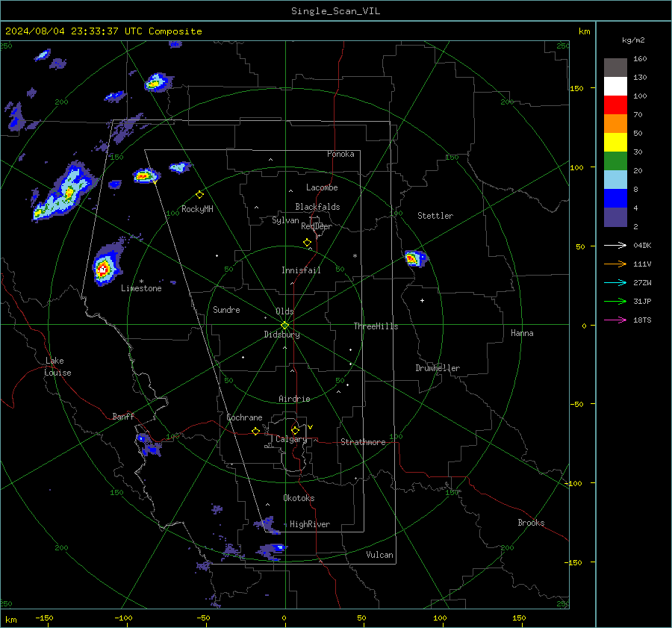Image resolution: width=672 pixels, height=628 pixels.
Task: Click the green 20-30 color swatch
Action: click(615, 161)
